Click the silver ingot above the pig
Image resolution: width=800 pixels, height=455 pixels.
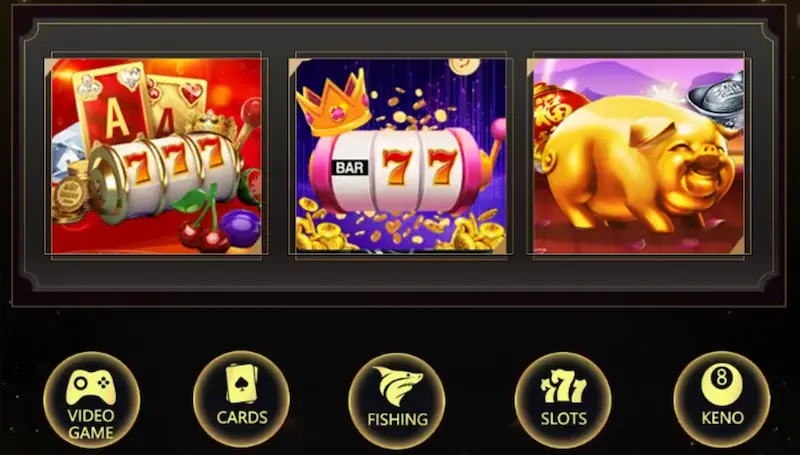tap(716, 100)
